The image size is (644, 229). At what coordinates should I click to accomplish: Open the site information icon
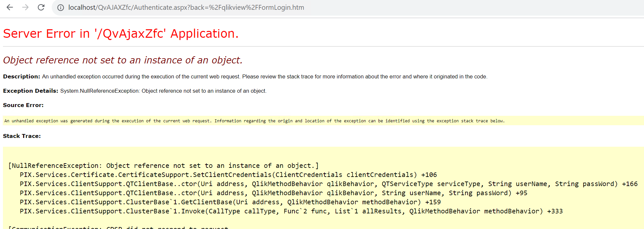coord(61,7)
